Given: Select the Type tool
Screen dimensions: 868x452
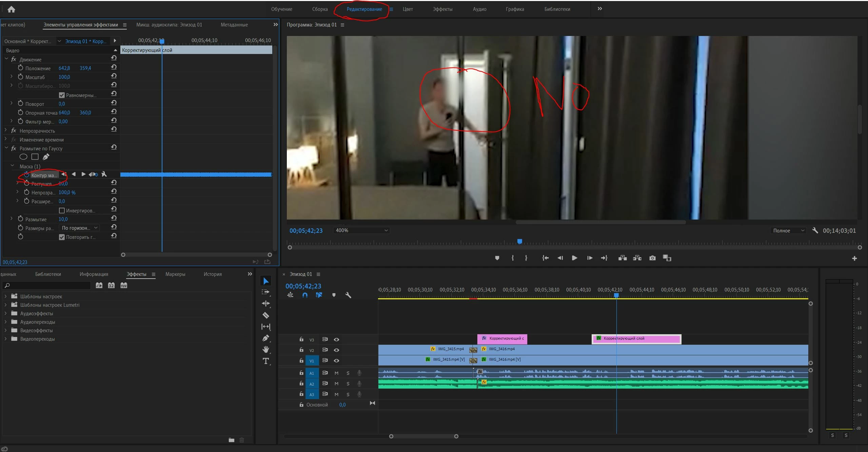Looking at the screenshot, I should click(x=266, y=361).
